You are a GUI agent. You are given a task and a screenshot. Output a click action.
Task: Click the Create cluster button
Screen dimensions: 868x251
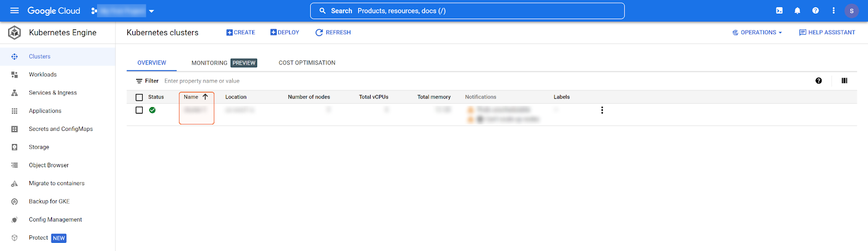(x=240, y=33)
